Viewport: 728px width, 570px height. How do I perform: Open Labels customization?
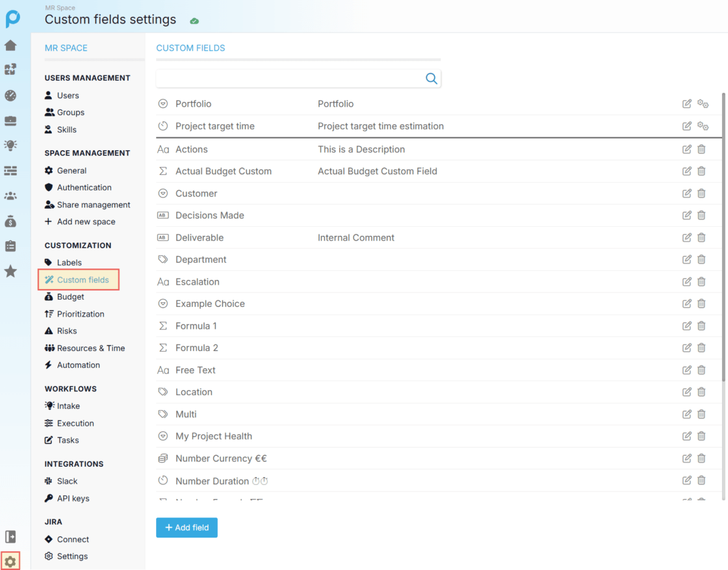coord(63,263)
